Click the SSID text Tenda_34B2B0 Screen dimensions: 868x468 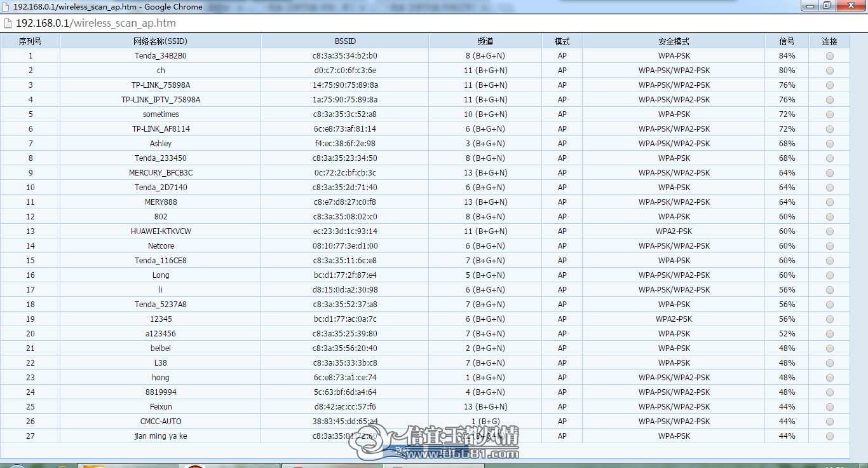tap(161, 56)
